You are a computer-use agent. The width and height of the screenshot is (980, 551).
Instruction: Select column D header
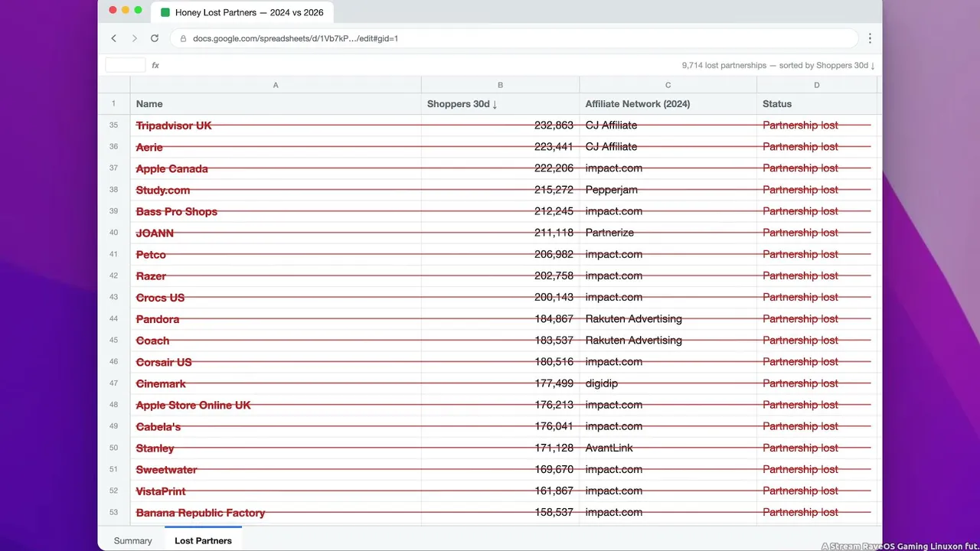817,85
